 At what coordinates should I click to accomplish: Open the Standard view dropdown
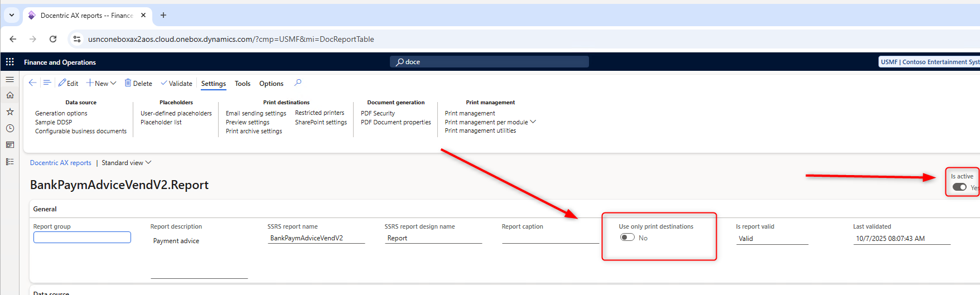[126, 163]
